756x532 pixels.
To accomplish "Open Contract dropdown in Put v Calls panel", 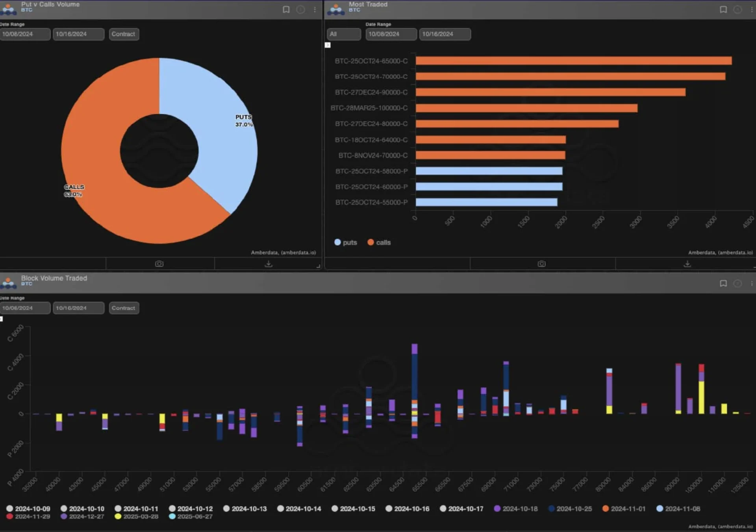I will pyautogui.click(x=124, y=34).
